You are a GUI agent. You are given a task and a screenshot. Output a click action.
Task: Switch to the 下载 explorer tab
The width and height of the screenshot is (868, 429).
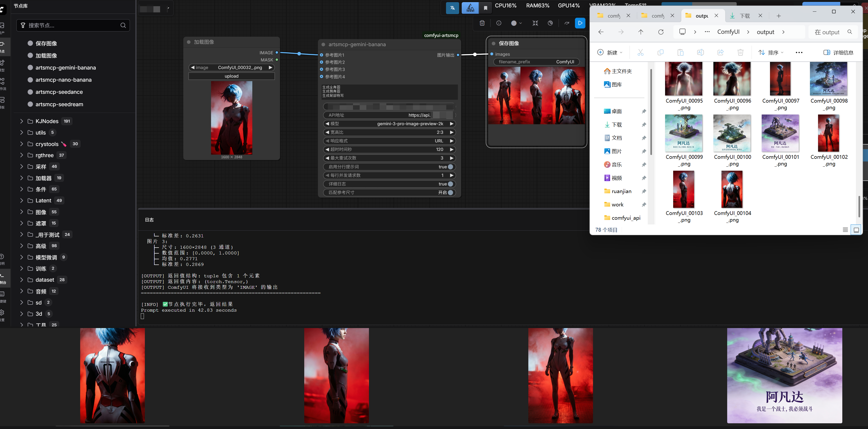pos(744,16)
